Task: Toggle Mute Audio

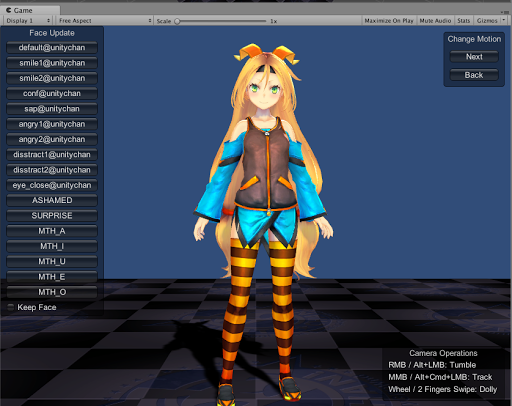Action: (x=435, y=21)
